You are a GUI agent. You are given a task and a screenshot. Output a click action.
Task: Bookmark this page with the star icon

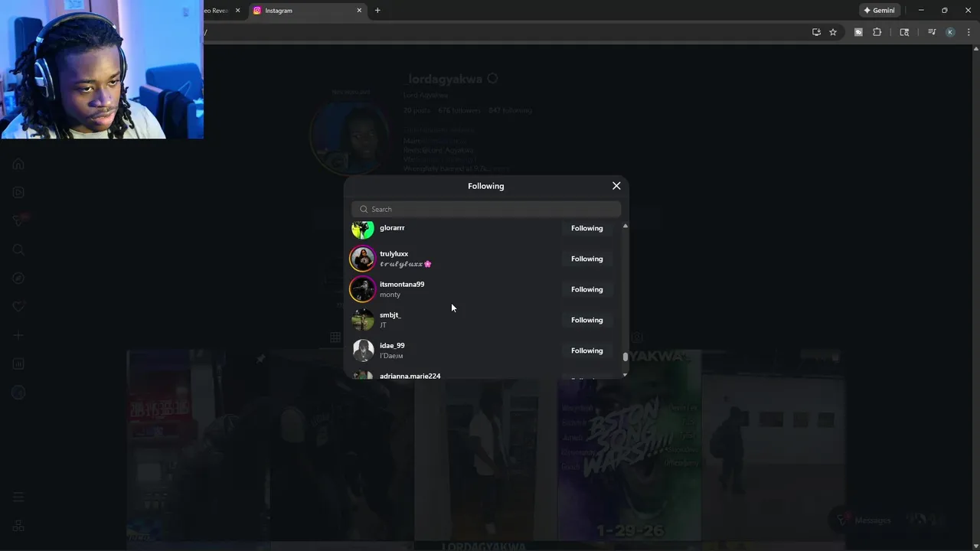click(833, 32)
